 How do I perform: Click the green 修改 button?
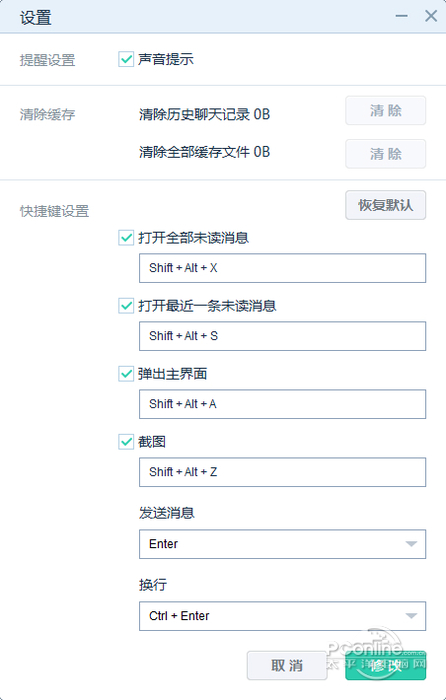tap(386, 666)
